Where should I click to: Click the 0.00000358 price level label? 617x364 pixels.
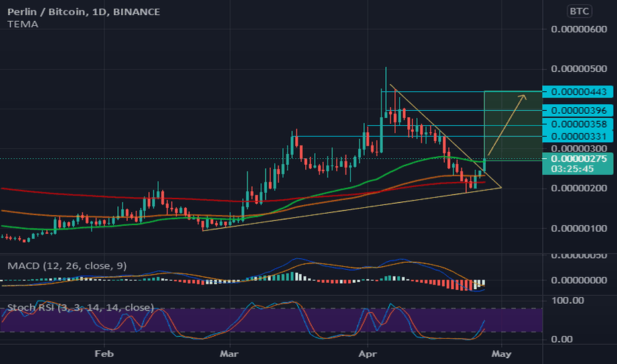point(578,124)
